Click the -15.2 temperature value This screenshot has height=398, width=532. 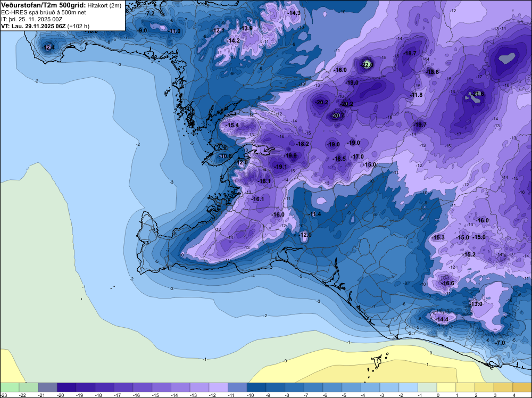[469, 254]
